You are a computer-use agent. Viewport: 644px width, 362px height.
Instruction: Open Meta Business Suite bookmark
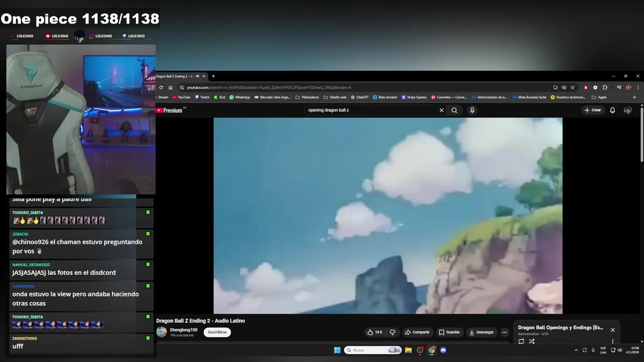click(529, 97)
